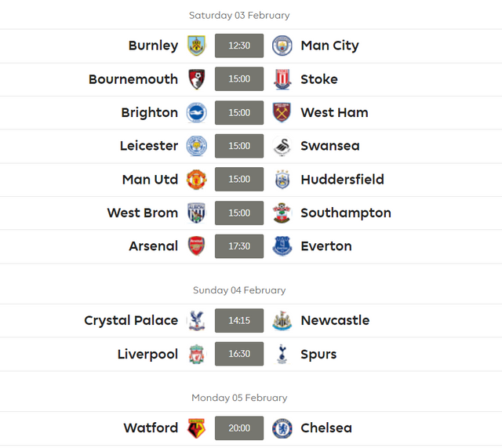Click the 17:30 Arsenal v Everton time
This screenshot has width=502, height=448.
tap(239, 246)
